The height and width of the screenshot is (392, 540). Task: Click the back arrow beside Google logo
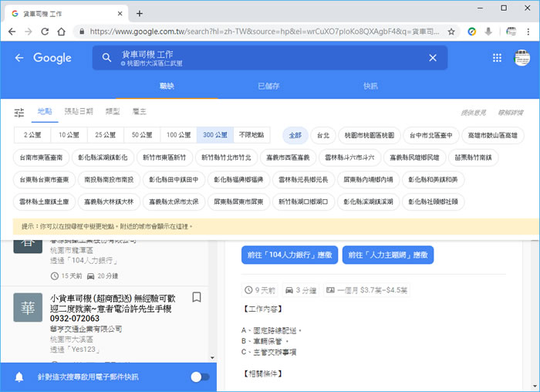coord(19,58)
